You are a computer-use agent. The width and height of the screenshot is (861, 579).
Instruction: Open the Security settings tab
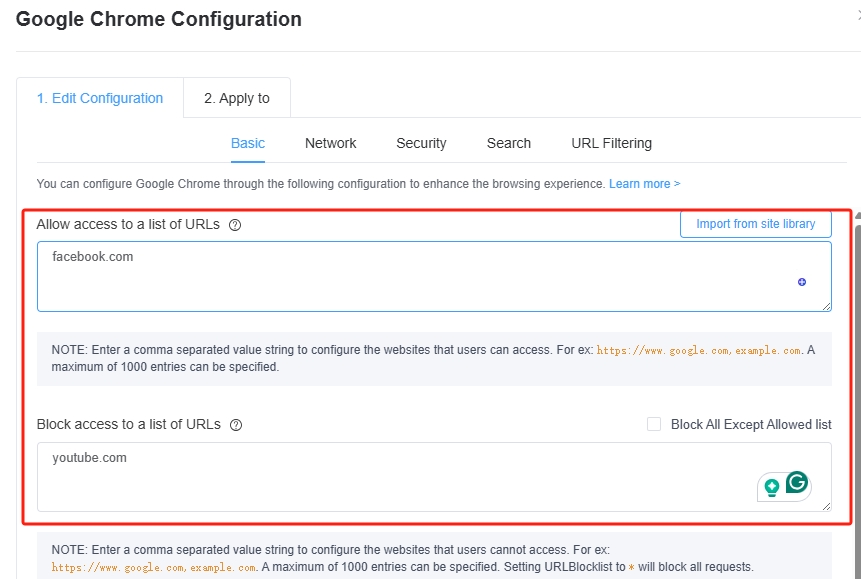coord(421,143)
